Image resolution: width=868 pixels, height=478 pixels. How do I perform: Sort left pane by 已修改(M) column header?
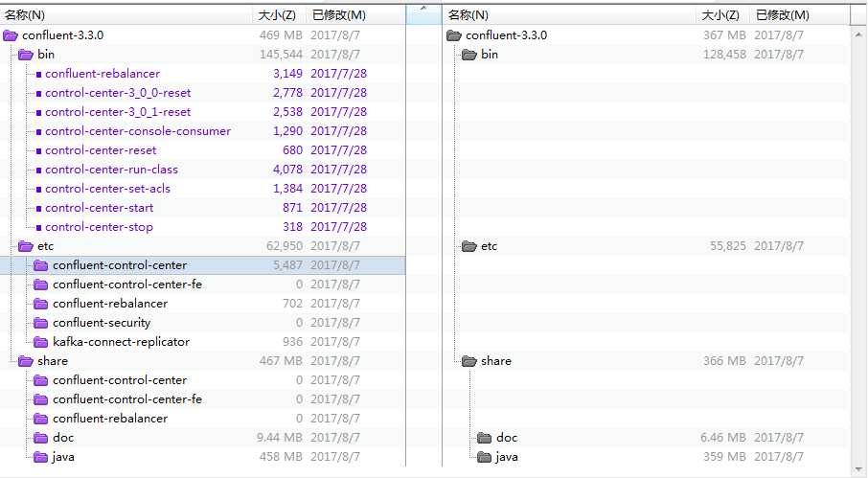[x=356, y=15]
